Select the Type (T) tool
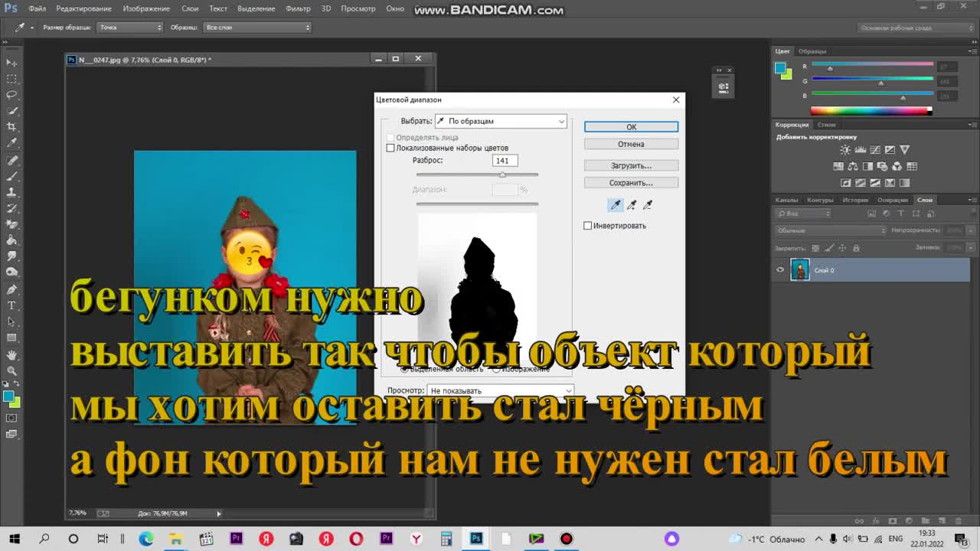The height and width of the screenshot is (551, 980). pyautogui.click(x=11, y=305)
